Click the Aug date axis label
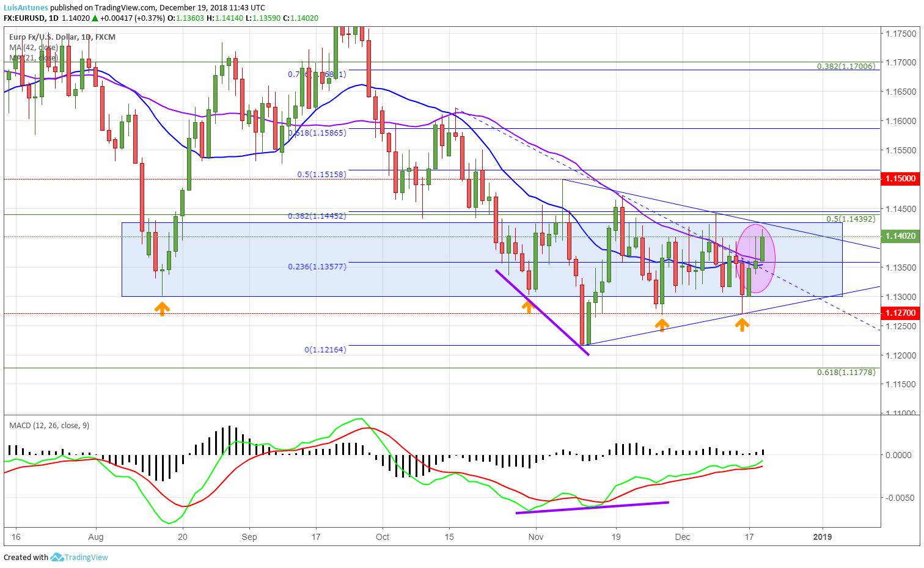The image size is (924, 568). [96, 537]
